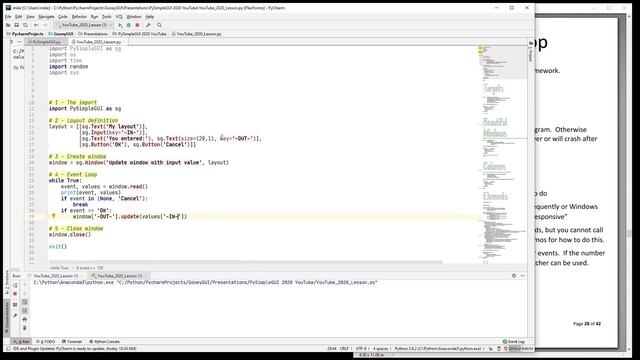The image size is (640, 360).
Task: Open the VCS menu
Action: coord(119,17)
